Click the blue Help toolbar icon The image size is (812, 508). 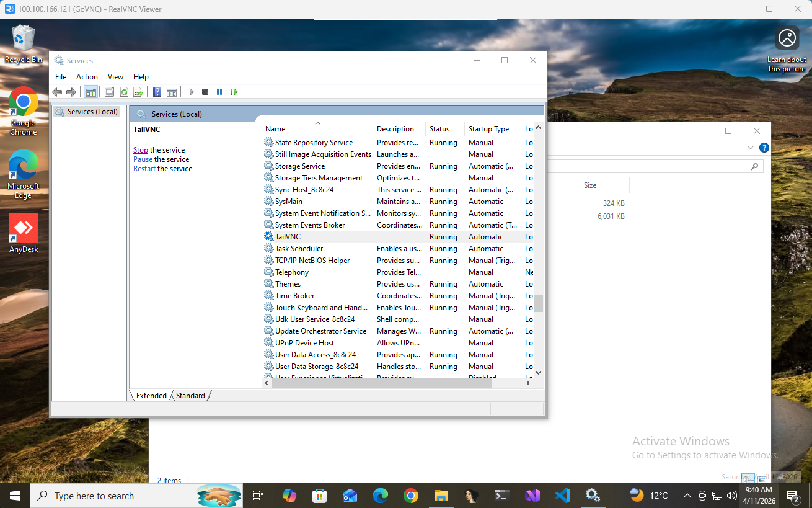[x=157, y=92]
